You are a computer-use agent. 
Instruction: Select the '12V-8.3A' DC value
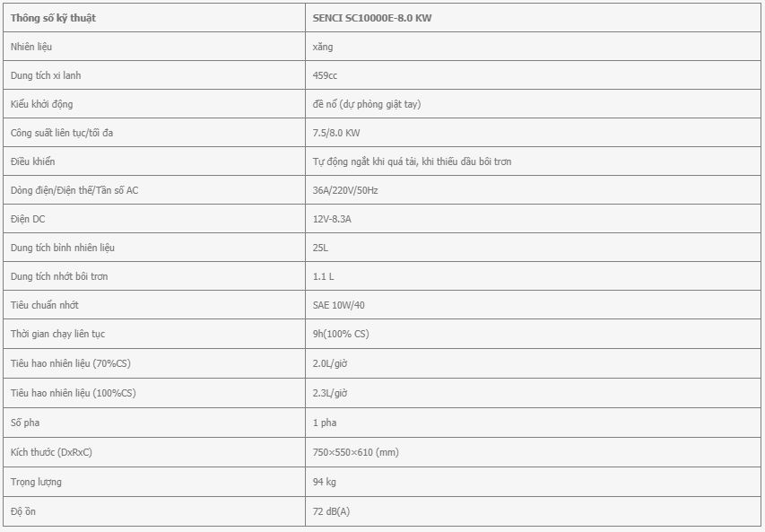[332, 219]
